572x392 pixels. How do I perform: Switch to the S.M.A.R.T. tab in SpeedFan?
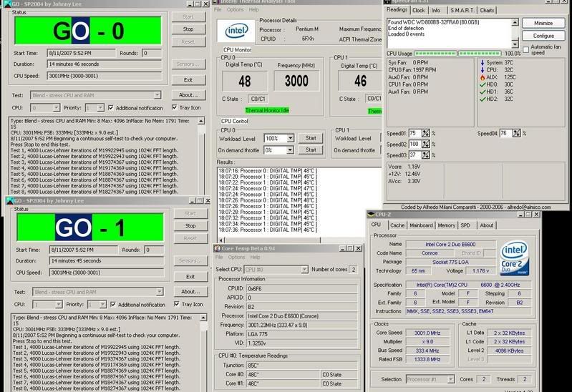(x=462, y=11)
